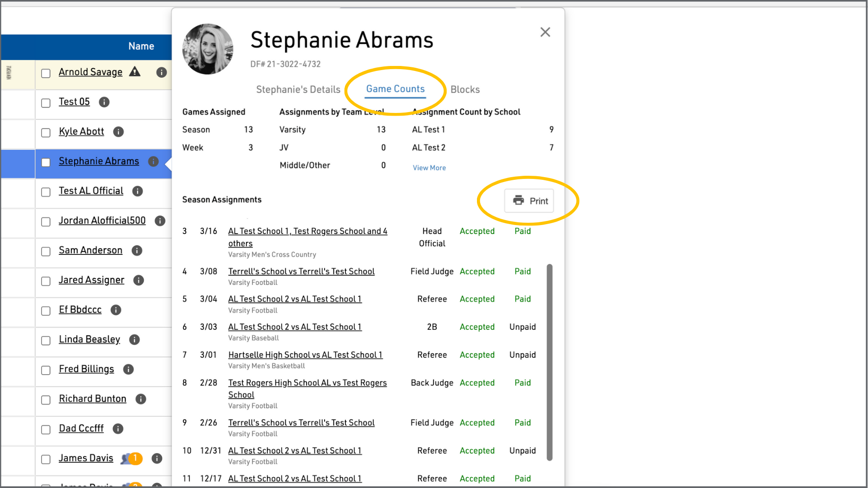
Task: Expand View More school counts
Action: tap(429, 168)
